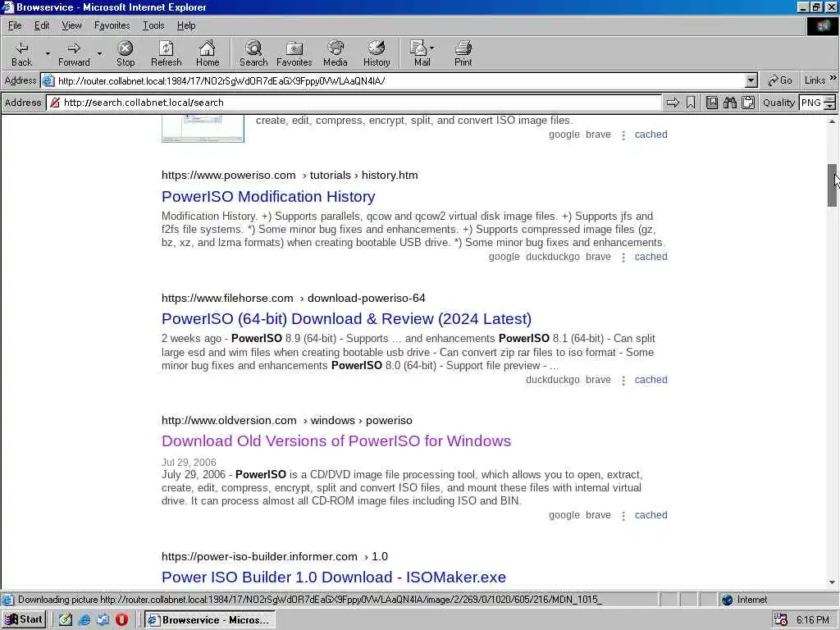Viewport: 840px width, 630px height.
Task: Open the Edit menu
Action: [42, 25]
